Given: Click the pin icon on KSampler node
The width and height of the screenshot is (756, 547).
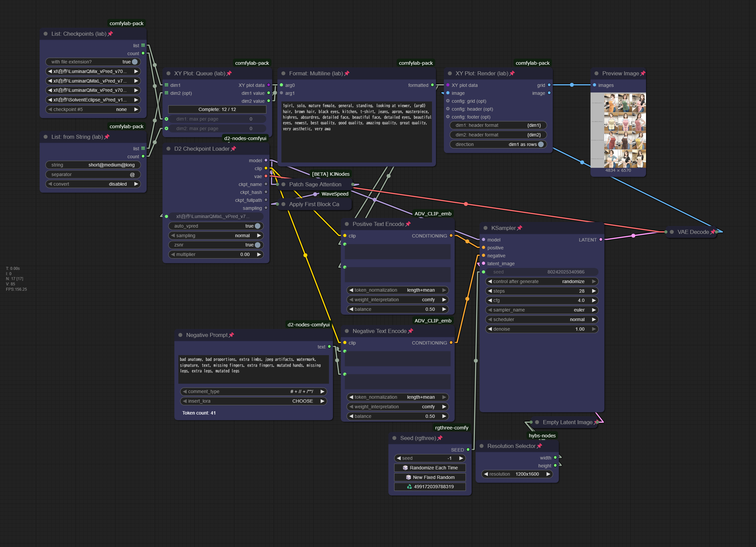Looking at the screenshot, I should pos(519,228).
